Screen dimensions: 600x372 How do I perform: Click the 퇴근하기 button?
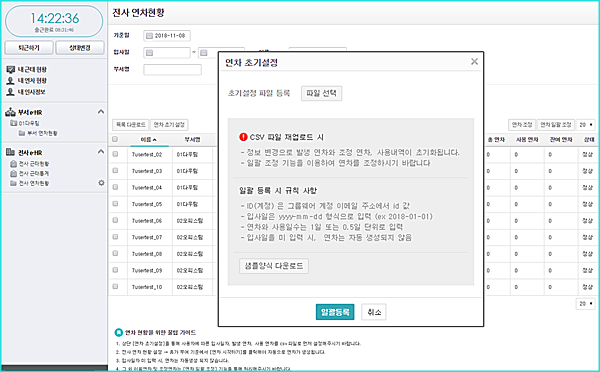click(29, 48)
